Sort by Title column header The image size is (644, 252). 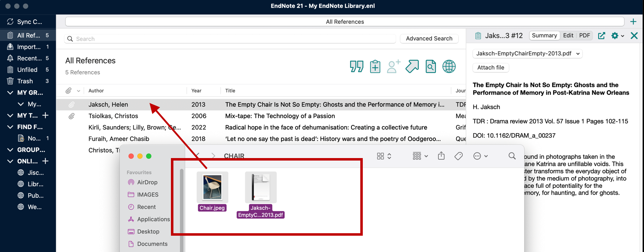coord(230,91)
